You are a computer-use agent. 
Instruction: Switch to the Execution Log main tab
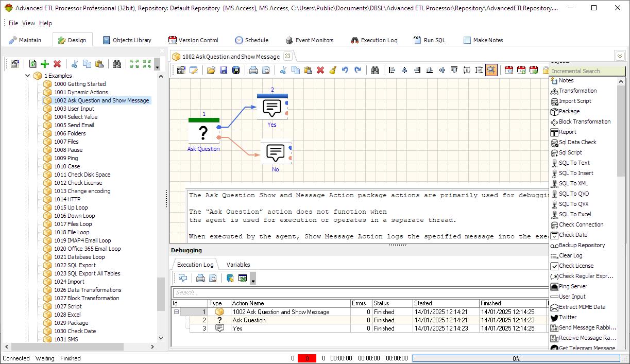[374, 40]
